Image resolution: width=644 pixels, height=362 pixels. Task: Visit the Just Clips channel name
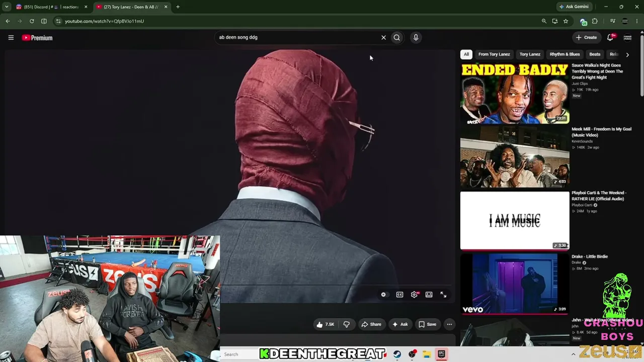coord(580,83)
